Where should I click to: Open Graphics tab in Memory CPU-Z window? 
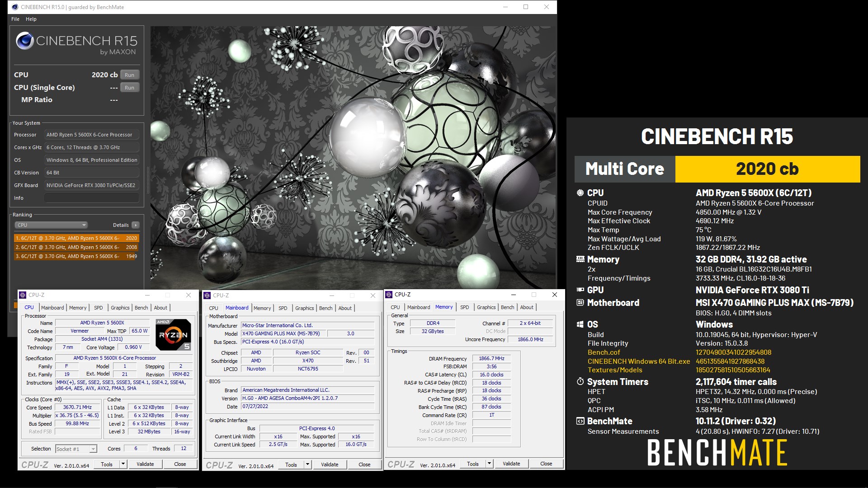coord(486,307)
